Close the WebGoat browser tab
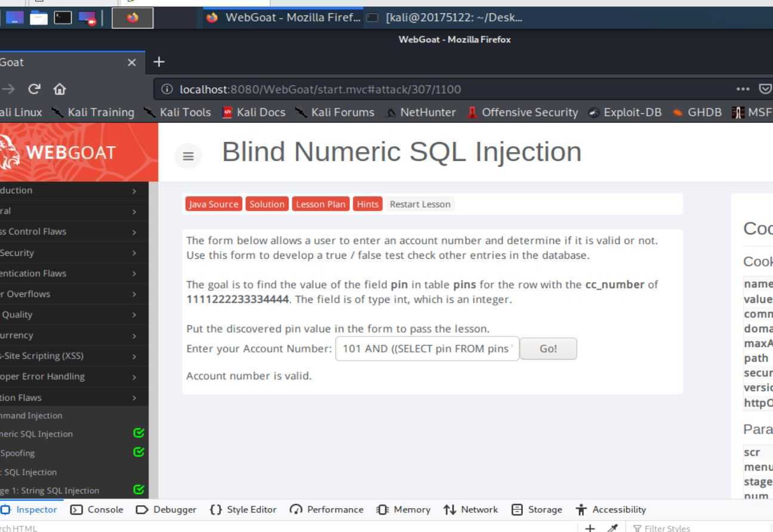 [x=132, y=62]
